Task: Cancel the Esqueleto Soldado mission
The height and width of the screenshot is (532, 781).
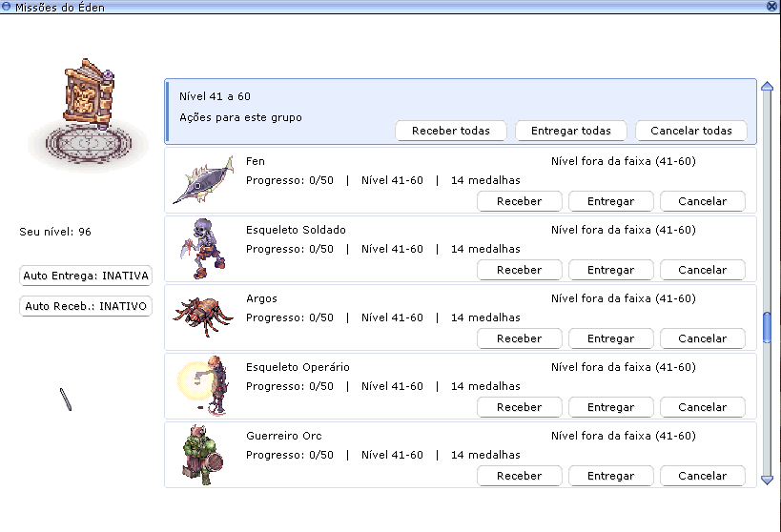Action: (703, 270)
